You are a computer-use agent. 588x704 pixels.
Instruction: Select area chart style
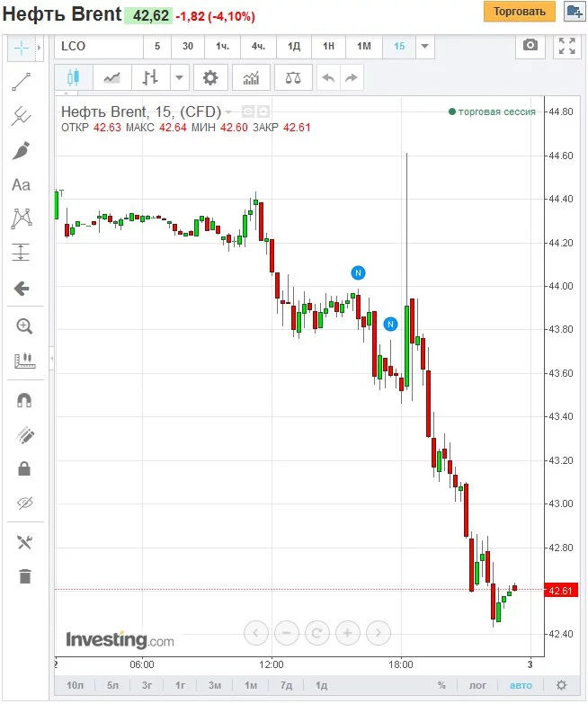pyautogui.click(x=112, y=77)
